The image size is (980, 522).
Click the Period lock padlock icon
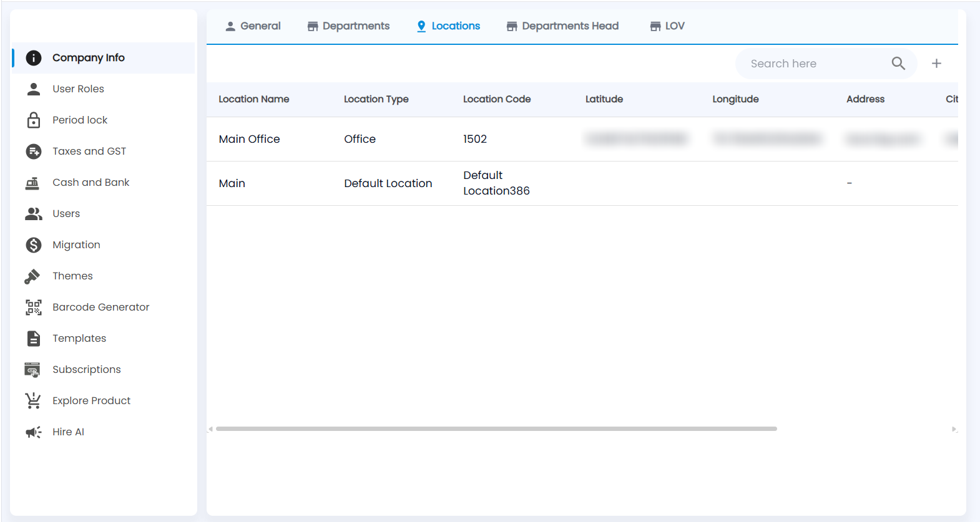click(x=34, y=120)
